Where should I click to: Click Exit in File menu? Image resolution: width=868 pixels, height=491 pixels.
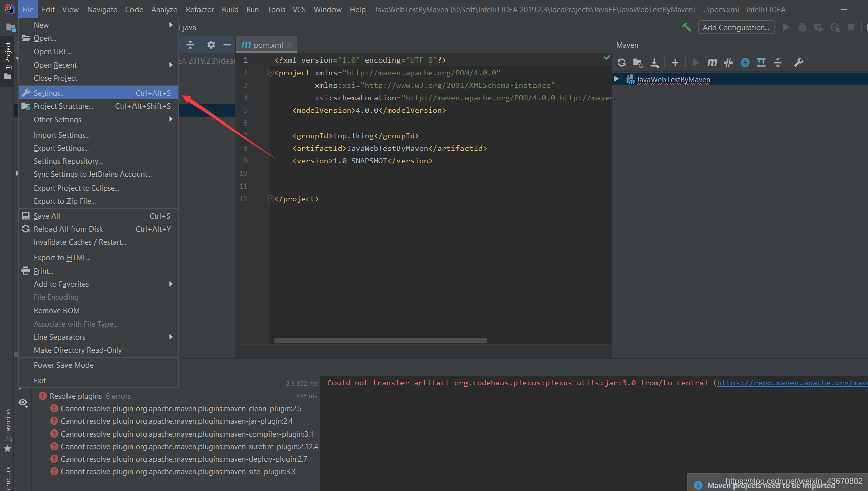98,380
